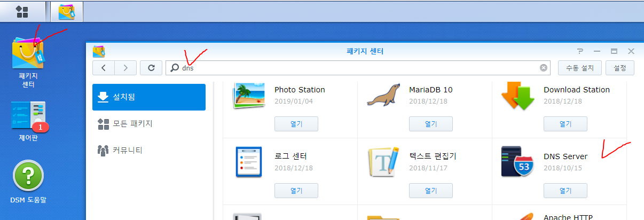This screenshot has height=220, width=644.
Task: Go back with the left arrow button
Action: tap(104, 68)
